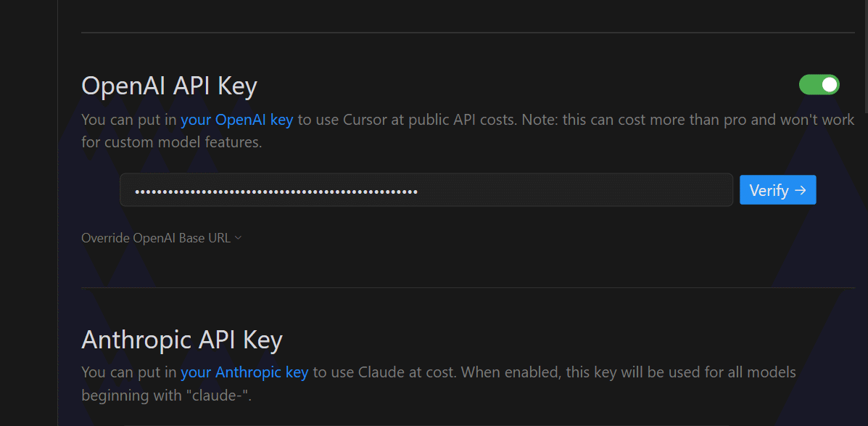The height and width of the screenshot is (426, 868).
Task: Open the "your OpenAI key" link
Action: pos(236,120)
